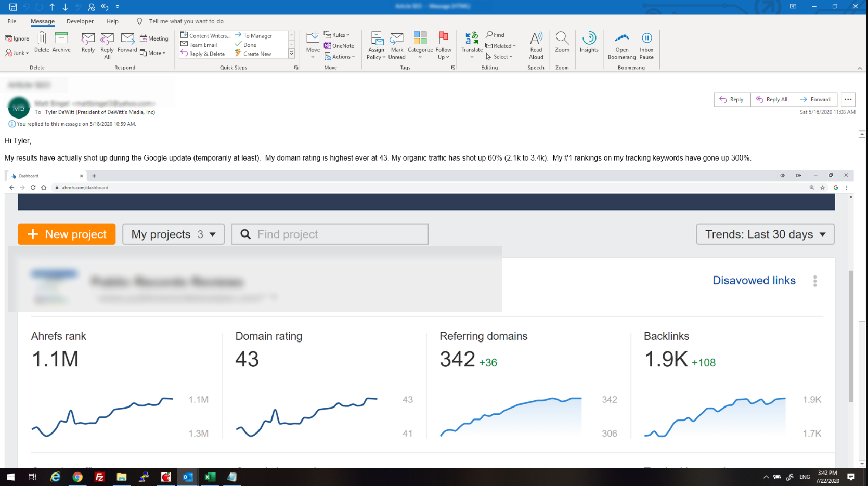Image resolution: width=868 pixels, height=486 pixels.
Task: Run the Reply & Delete quick step
Action: pyautogui.click(x=203, y=54)
